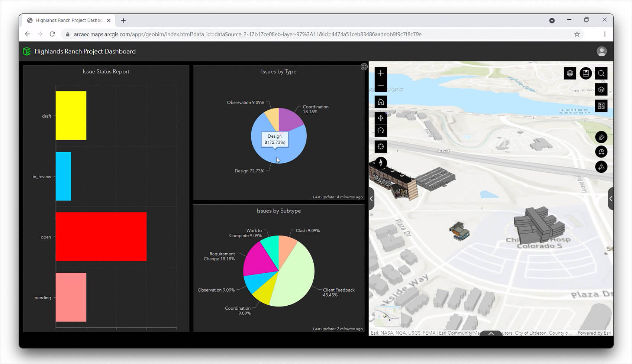
Task: Zoom out on the 3D map
Action: coord(380,86)
